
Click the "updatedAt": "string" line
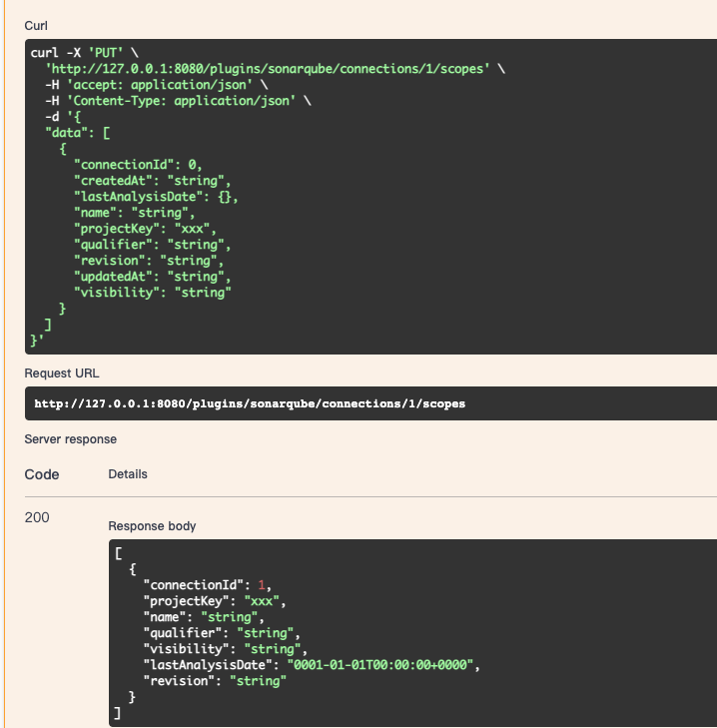click(153, 277)
